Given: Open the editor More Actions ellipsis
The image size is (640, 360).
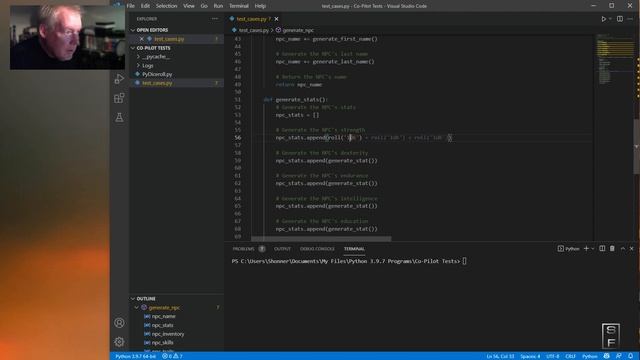Looking at the screenshot, I should 630,19.
